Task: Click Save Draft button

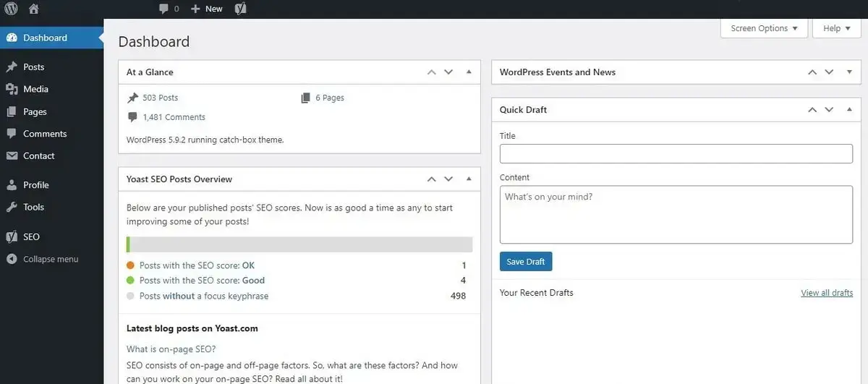Action: pyautogui.click(x=526, y=262)
